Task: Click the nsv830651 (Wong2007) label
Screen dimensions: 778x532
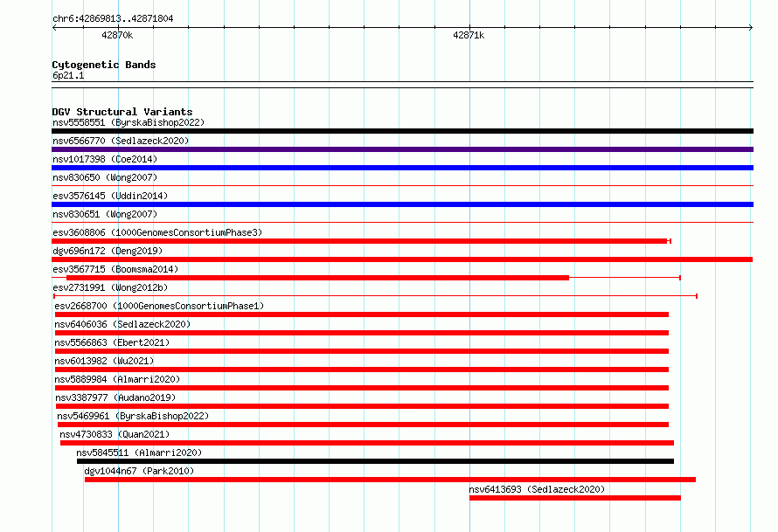Action: (x=105, y=214)
